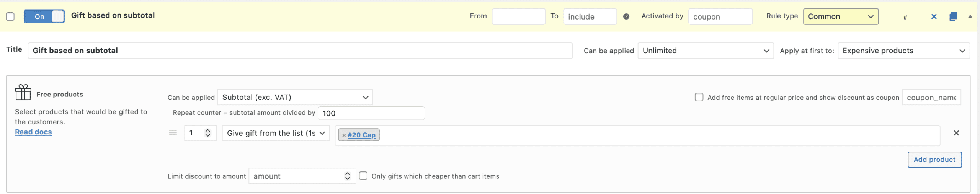Click the help question mark icon
Screen dimensions: 980x194
click(626, 16)
